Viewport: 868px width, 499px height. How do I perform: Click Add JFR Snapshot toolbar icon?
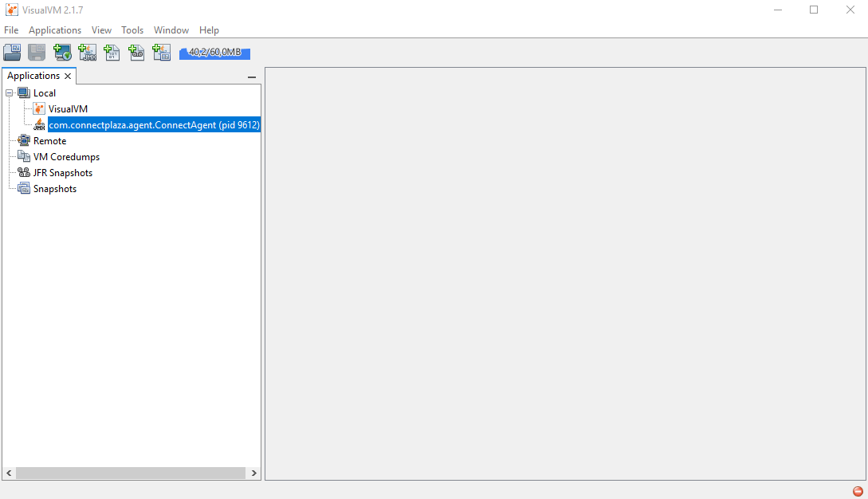pyautogui.click(x=136, y=53)
